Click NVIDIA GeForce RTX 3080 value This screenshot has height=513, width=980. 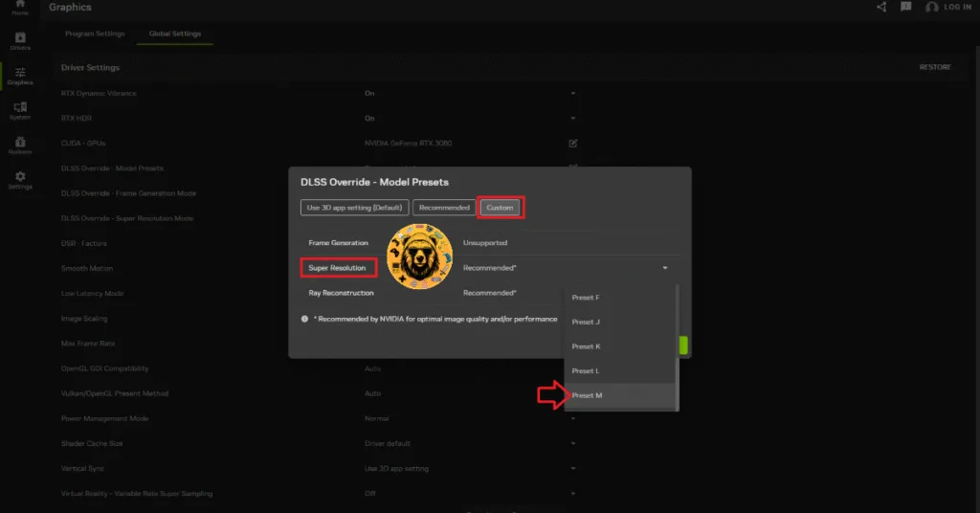click(408, 144)
